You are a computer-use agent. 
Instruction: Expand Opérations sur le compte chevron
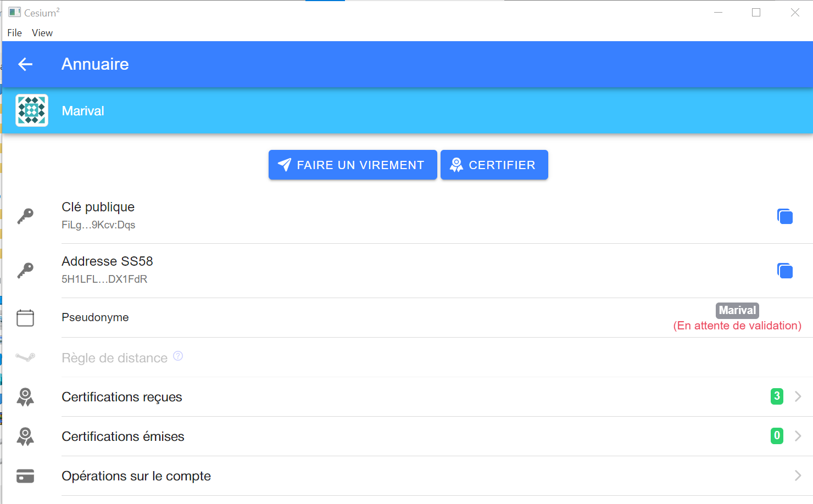tap(798, 475)
